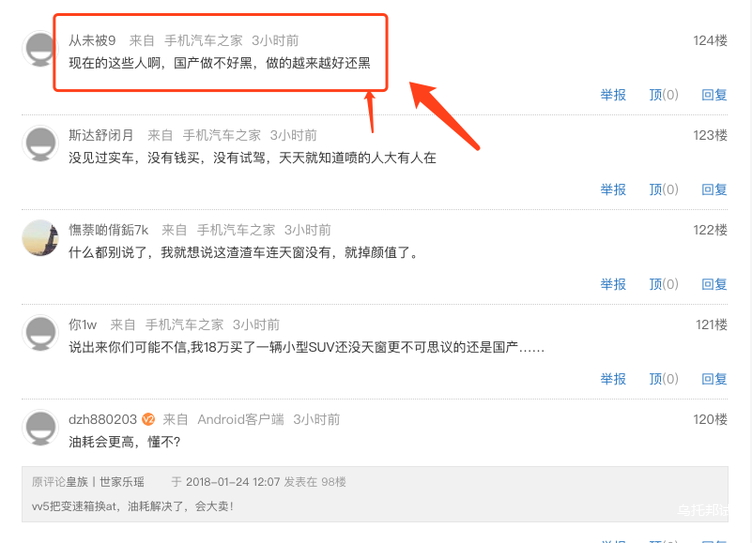Open the username 从未被9 profile

coord(92,40)
